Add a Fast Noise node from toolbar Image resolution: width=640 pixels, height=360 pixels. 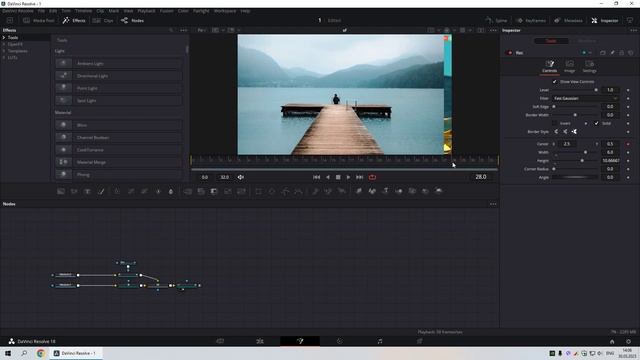click(x=74, y=191)
